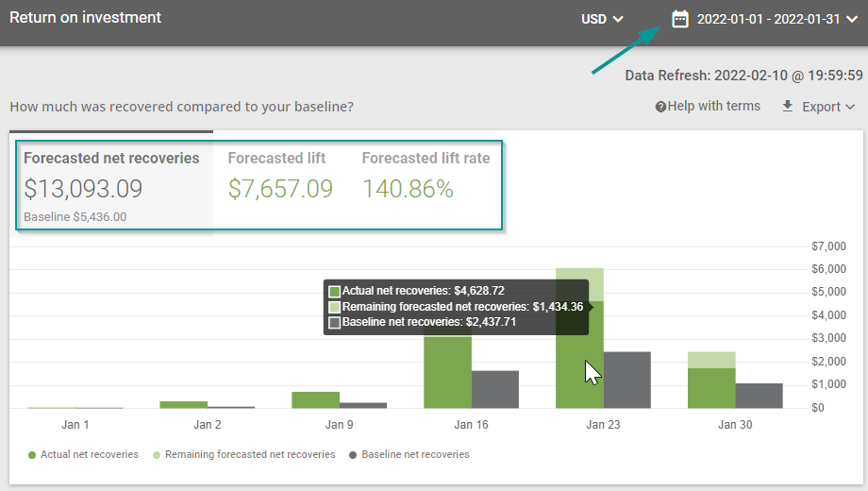Click gray Baseline net recoveries legend dot

point(353,455)
